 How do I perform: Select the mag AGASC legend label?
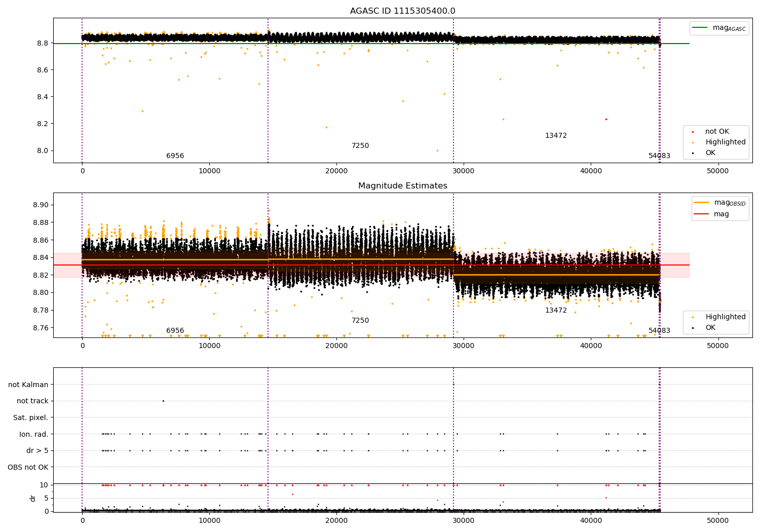[729, 28]
